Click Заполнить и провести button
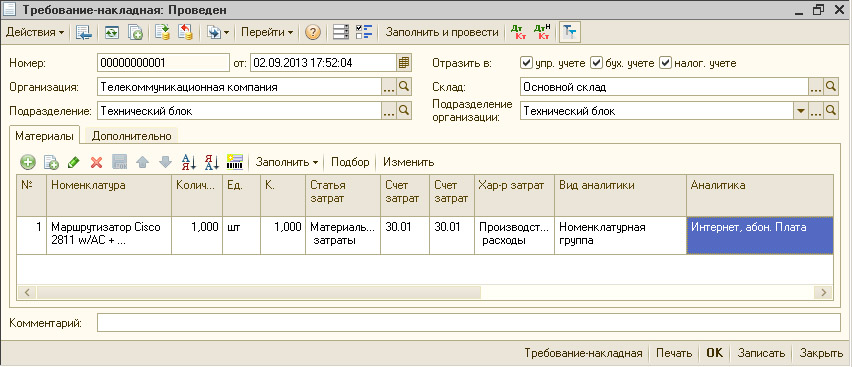852x367 pixels. pos(442,33)
